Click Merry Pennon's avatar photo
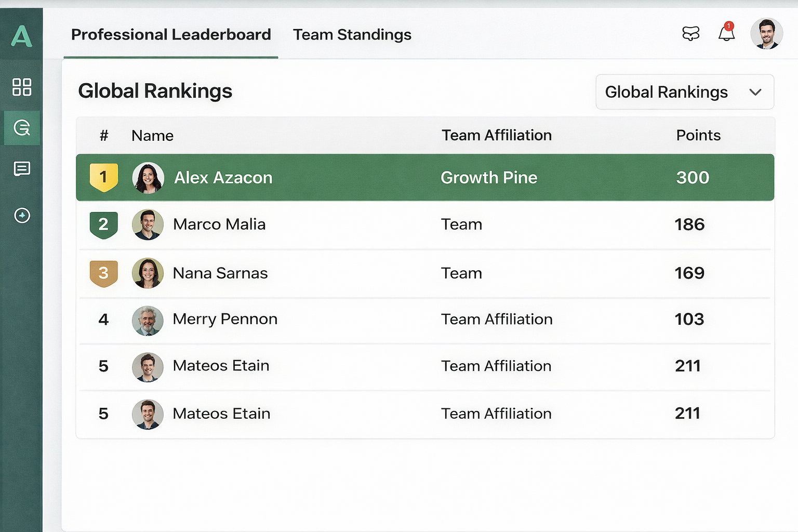The image size is (798, 532). (x=148, y=320)
